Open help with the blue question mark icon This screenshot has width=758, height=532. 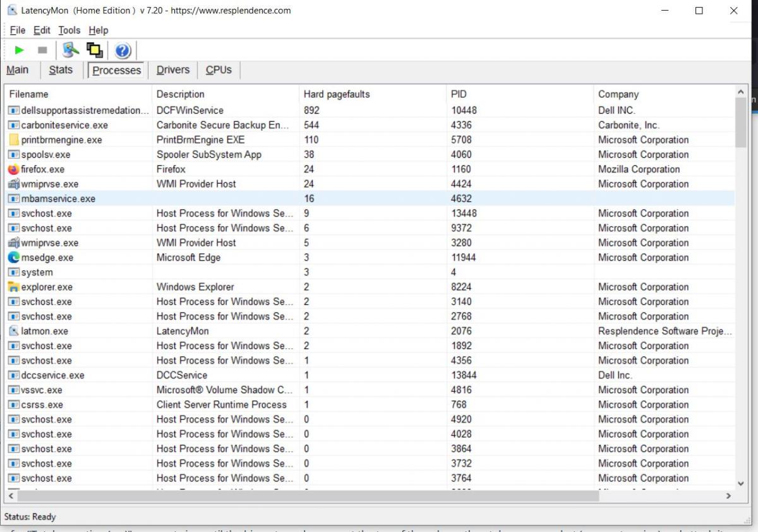[123, 50]
